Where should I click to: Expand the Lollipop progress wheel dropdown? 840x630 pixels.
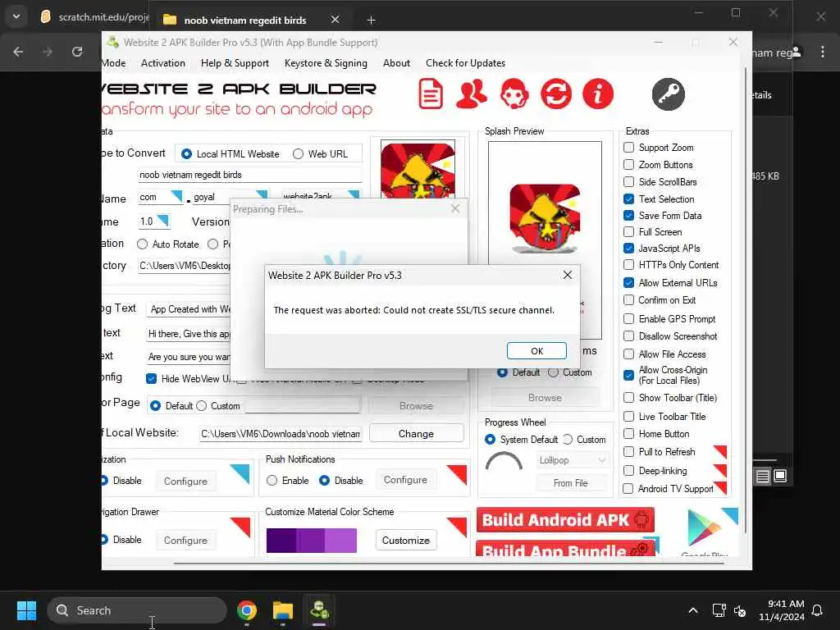pyautogui.click(x=601, y=460)
